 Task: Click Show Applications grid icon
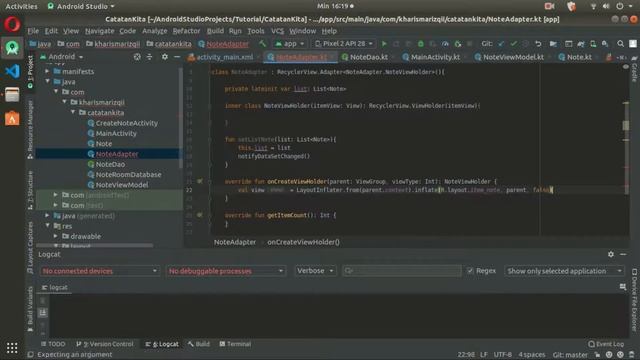pos(12,348)
